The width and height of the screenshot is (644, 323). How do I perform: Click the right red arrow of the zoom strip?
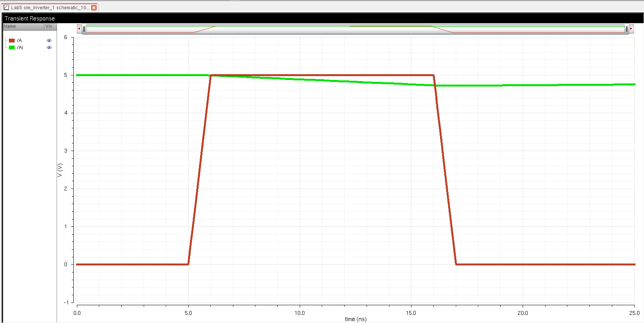click(x=631, y=29)
